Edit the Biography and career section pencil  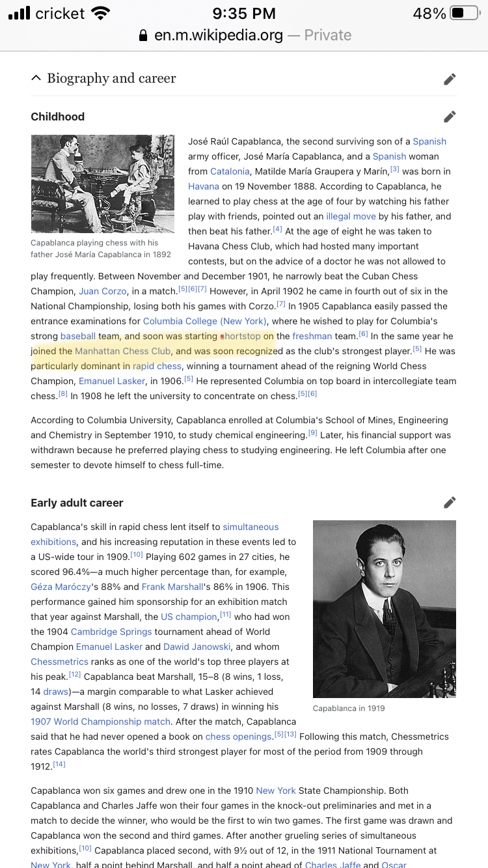point(450,79)
